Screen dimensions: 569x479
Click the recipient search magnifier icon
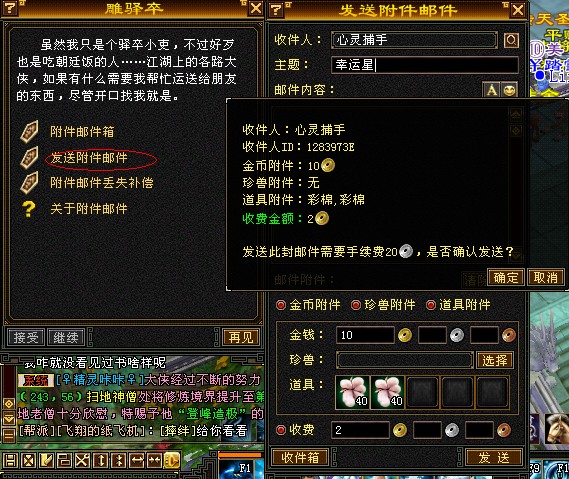[x=511, y=40]
